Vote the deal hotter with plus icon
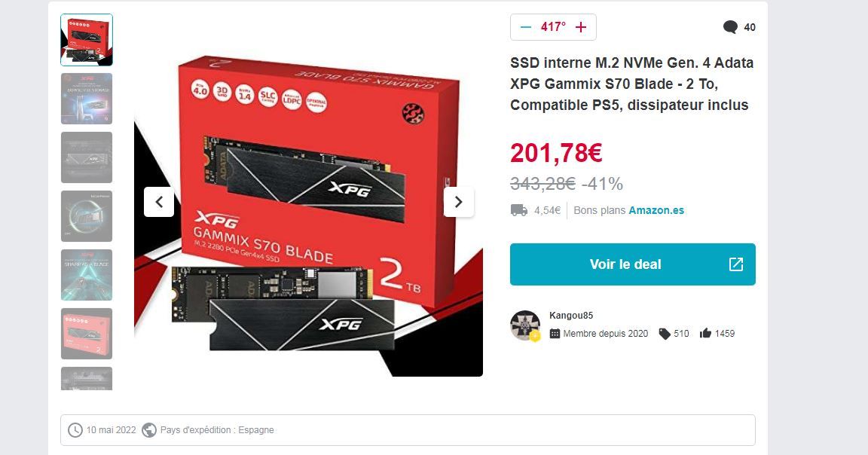Image resolution: width=868 pixels, height=455 pixels. pos(581,27)
